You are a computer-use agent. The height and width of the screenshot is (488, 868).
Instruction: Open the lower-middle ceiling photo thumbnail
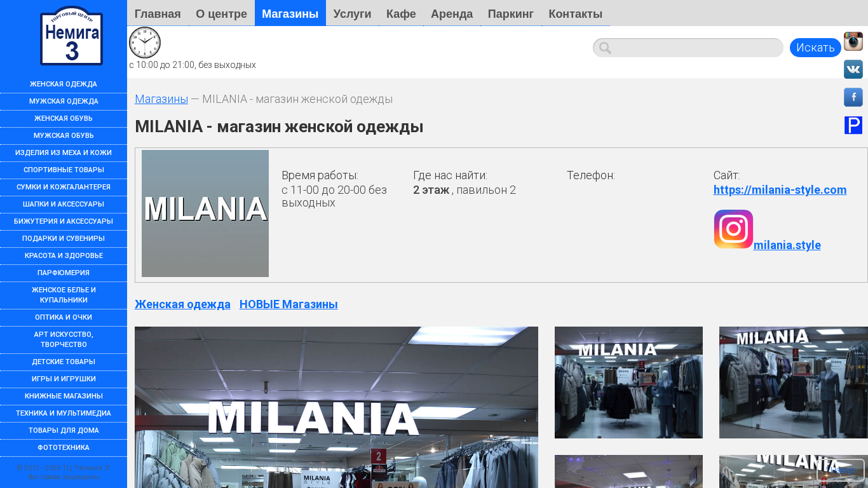628,471
